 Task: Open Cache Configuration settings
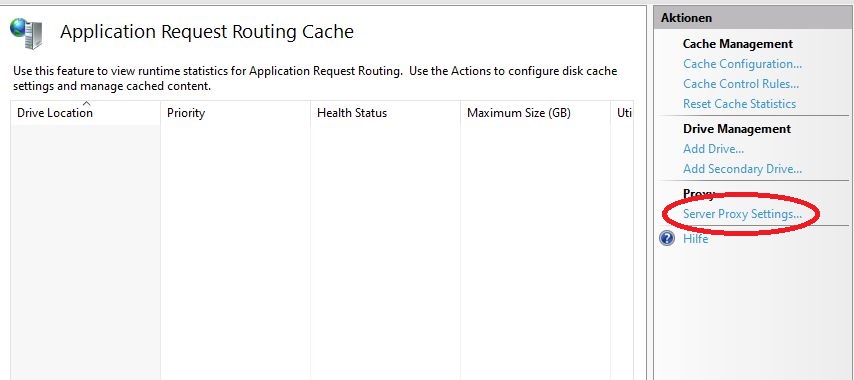[x=742, y=64]
